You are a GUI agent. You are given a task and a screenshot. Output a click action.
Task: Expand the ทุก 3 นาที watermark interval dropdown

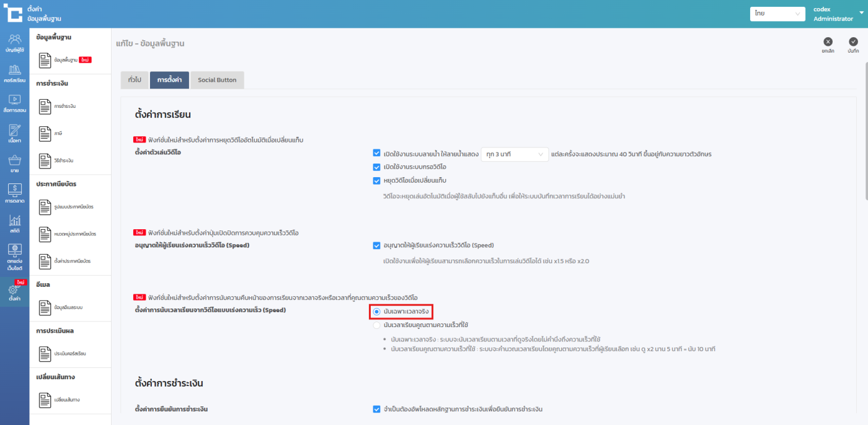(514, 154)
